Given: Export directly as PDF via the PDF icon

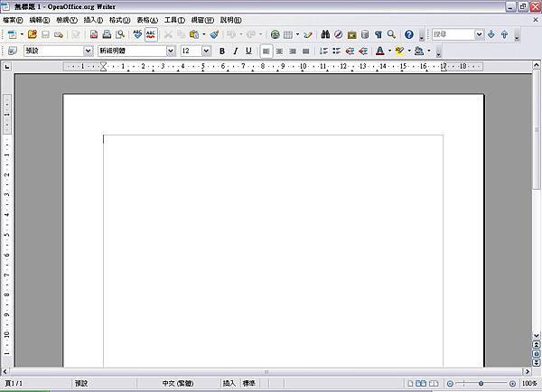Looking at the screenshot, I should coord(94,34).
